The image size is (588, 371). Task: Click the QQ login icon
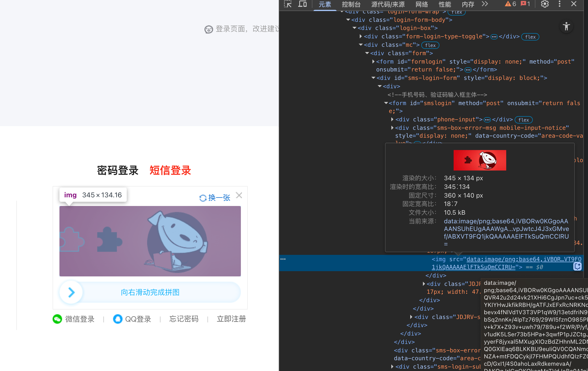point(118,319)
